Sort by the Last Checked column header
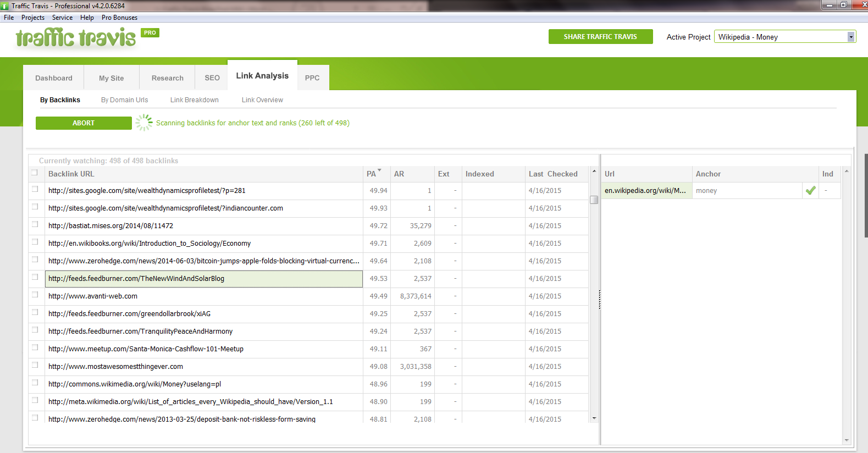Screen dimensions: 868x453 coord(556,174)
